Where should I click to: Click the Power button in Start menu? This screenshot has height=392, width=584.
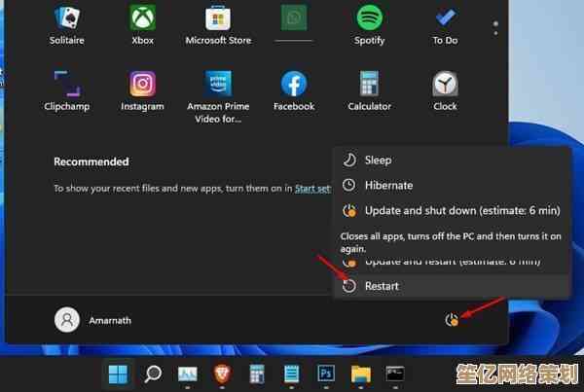tap(451, 319)
